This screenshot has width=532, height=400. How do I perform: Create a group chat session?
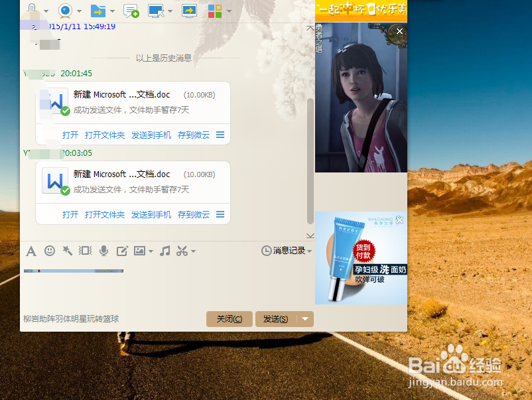131,11
